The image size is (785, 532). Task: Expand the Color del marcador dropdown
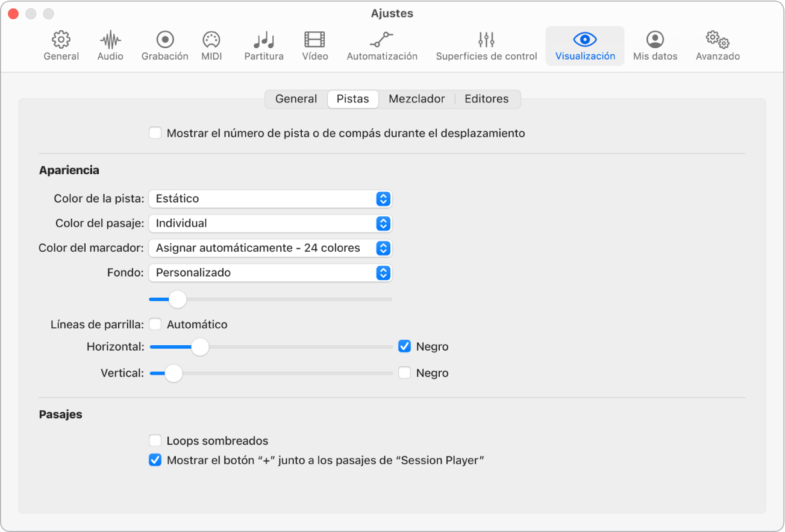(271, 248)
